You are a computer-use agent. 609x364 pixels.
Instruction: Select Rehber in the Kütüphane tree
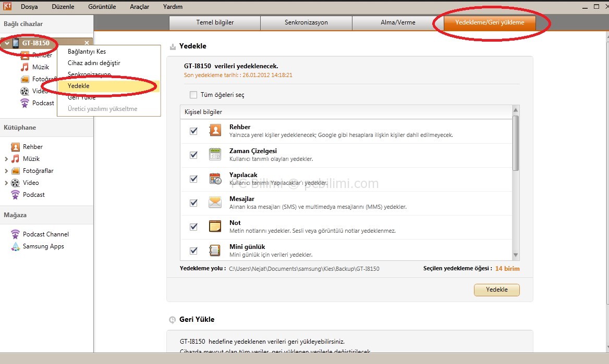pyautogui.click(x=33, y=147)
